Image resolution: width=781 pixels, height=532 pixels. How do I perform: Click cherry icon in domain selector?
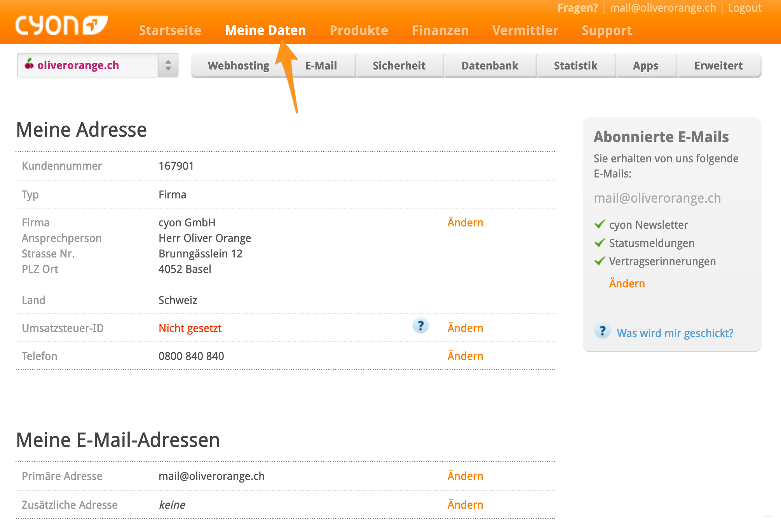point(29,64)
